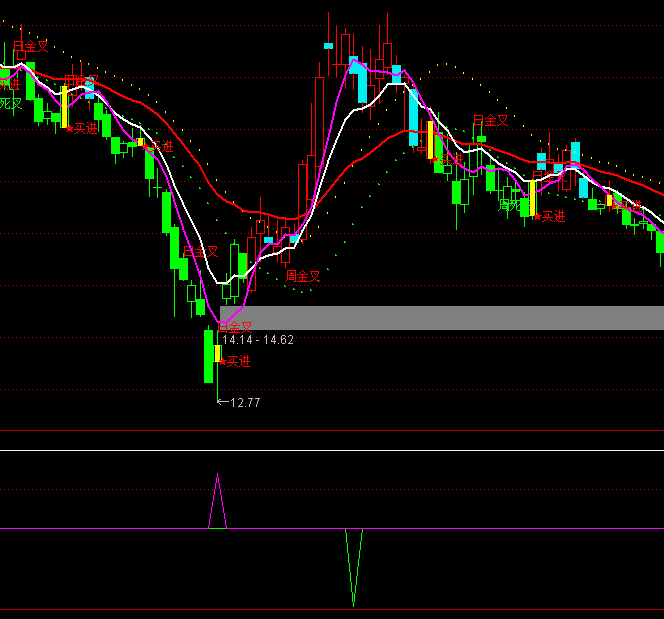Click the 日金叉 label halfway down the decline

tap(200, 252)
